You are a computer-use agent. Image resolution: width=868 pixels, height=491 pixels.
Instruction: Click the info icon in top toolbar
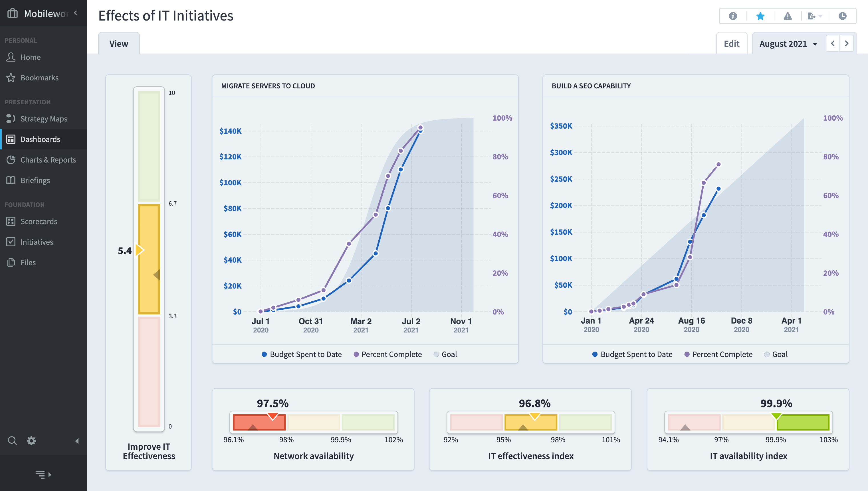[733, 16]
